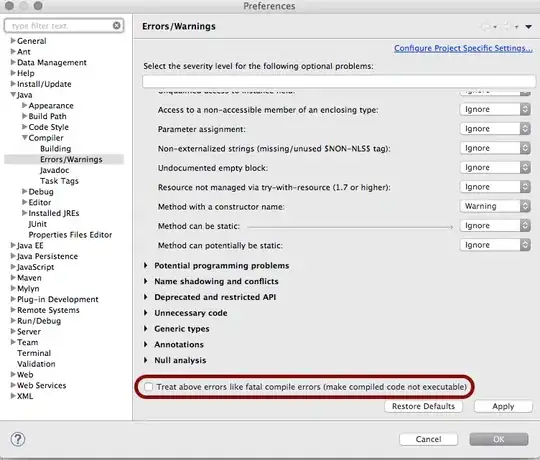Open the Parameter assignment severity dropdown
The height and width of the screenshot is (460, 540).
tap(495, 129)
